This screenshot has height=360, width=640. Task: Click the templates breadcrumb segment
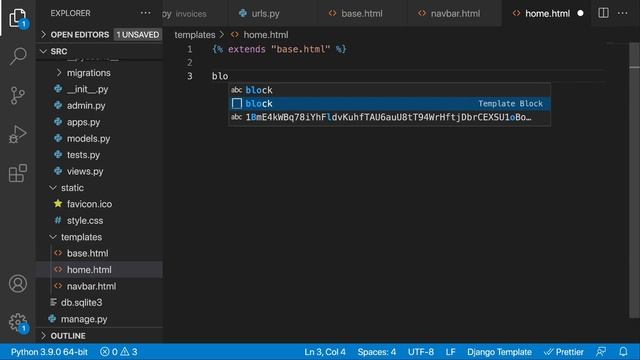click(195, 35)
